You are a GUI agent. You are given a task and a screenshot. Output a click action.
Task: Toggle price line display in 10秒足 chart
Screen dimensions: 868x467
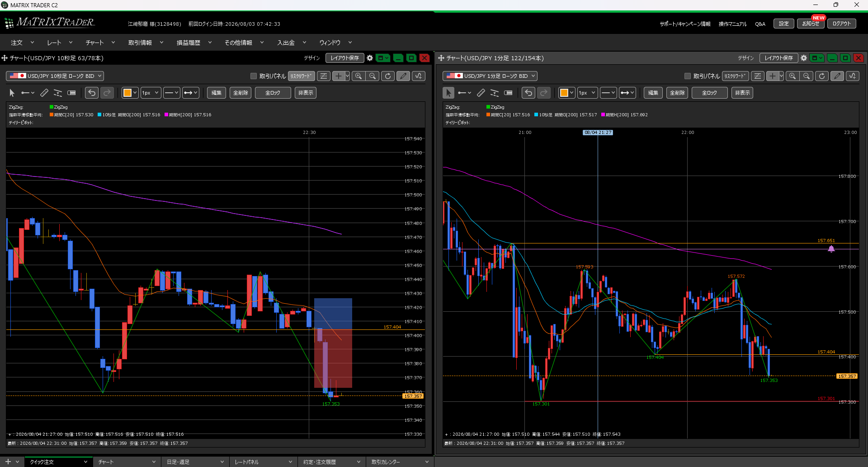click(x=324, y=76)
